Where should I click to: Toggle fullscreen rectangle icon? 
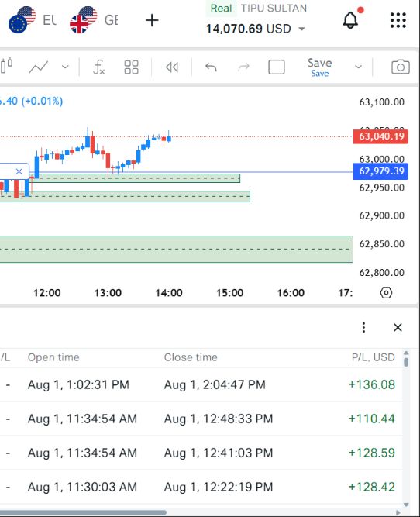click(x=277, y=67)
